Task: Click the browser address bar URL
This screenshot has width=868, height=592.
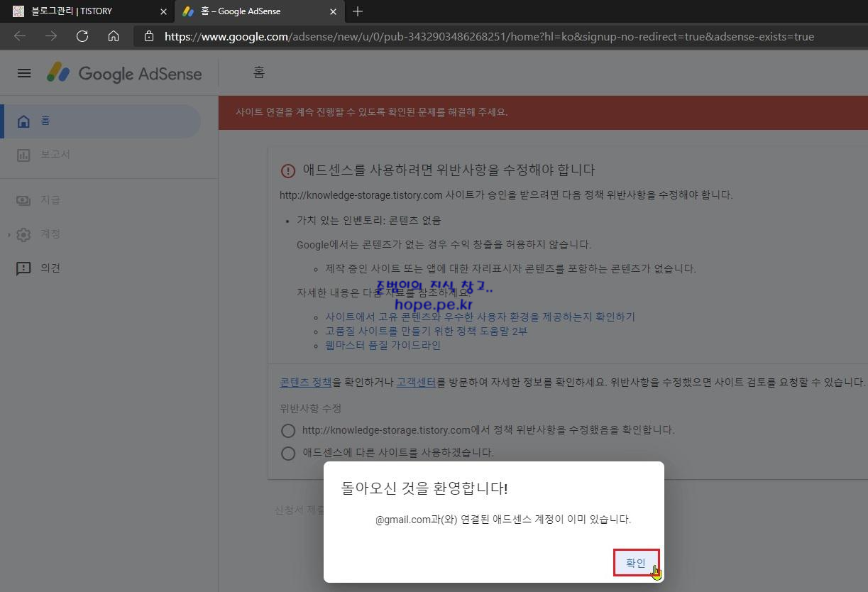Action: click(x=489, y=36)
